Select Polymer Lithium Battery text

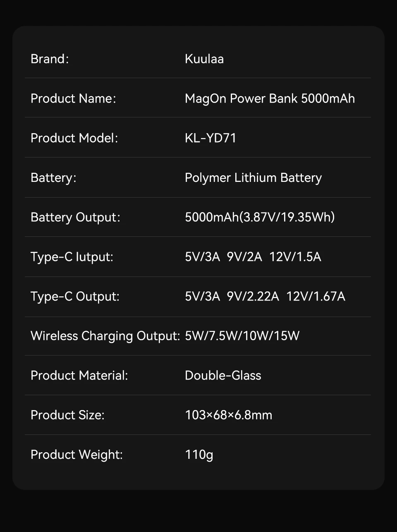point(253,178)
